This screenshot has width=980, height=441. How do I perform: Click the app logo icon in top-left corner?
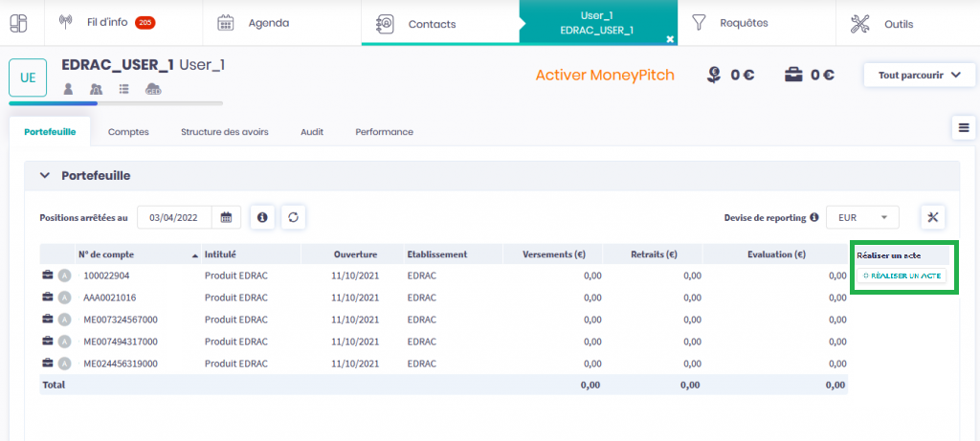click(x=18, y=22)
